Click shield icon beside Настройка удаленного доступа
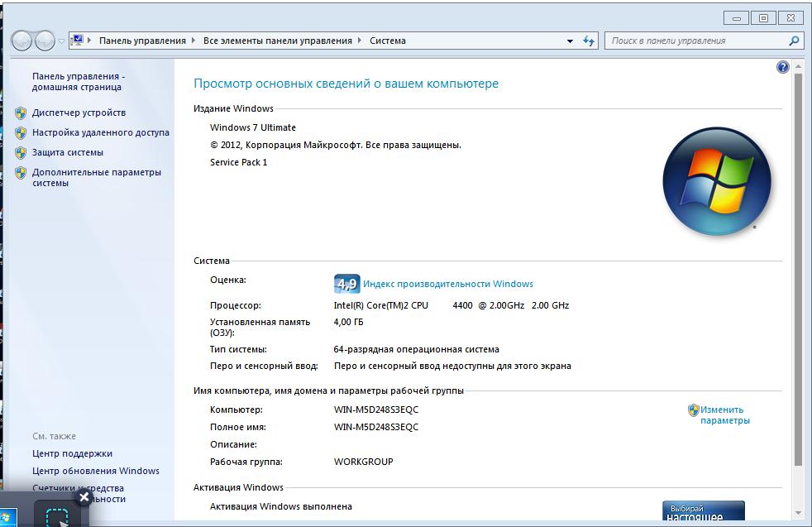 point(21,133)
